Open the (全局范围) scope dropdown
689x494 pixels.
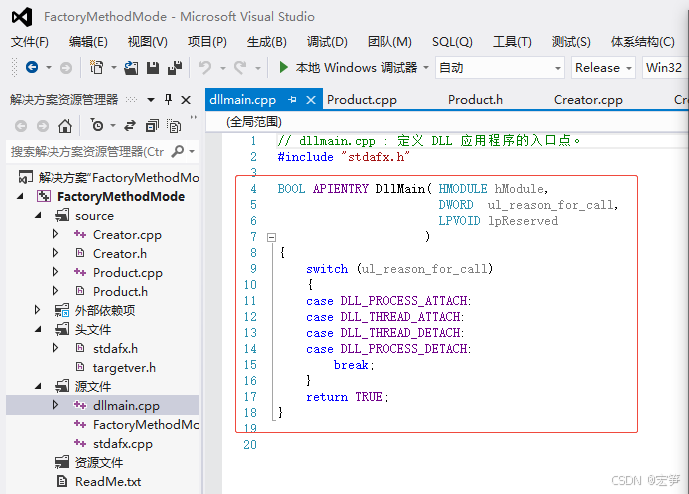click(447, 122)
